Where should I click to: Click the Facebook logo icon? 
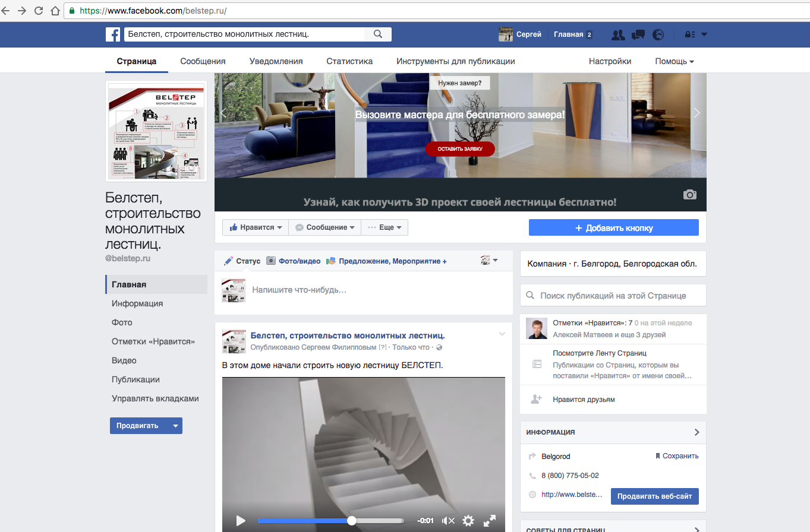(113, 34)
